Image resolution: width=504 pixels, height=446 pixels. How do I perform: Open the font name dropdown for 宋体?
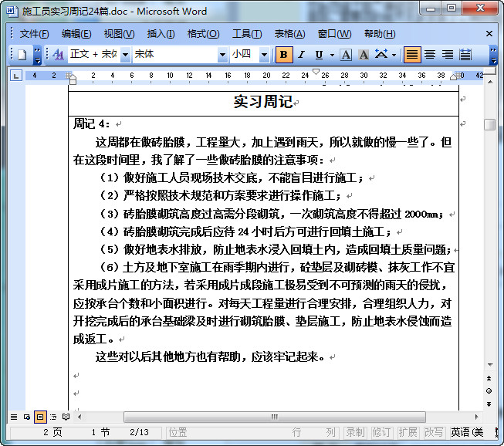point(222,55)
